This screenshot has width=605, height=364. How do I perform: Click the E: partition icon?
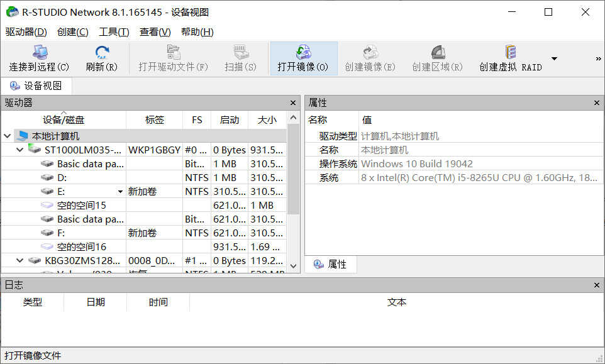47,192
